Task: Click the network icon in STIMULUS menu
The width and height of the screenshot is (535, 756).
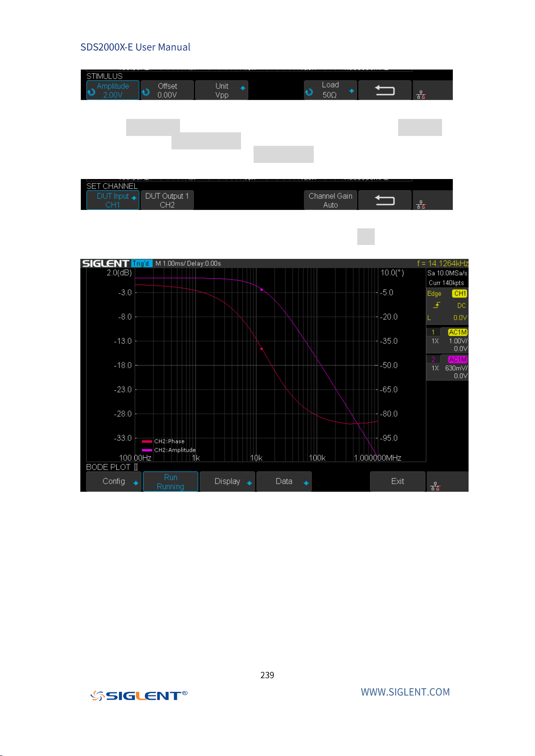Action: [x=421, y=94]
